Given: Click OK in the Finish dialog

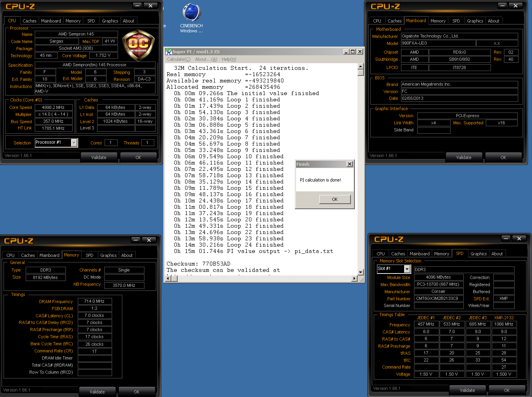Looking at the screenshot, I should (x=335, y=199).
